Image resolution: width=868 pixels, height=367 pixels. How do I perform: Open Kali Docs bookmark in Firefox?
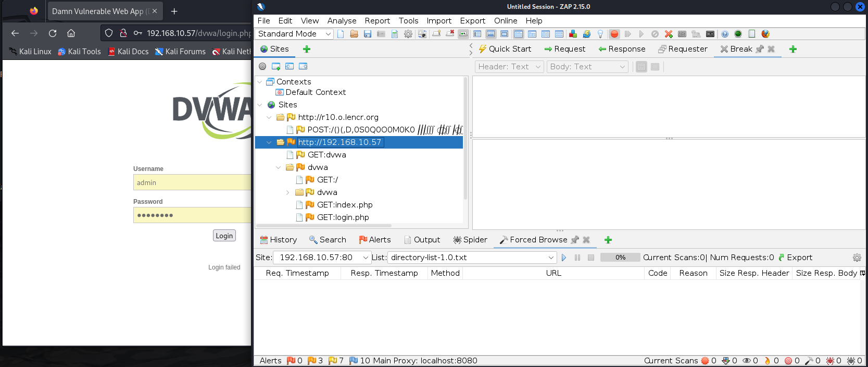point(128,52)
